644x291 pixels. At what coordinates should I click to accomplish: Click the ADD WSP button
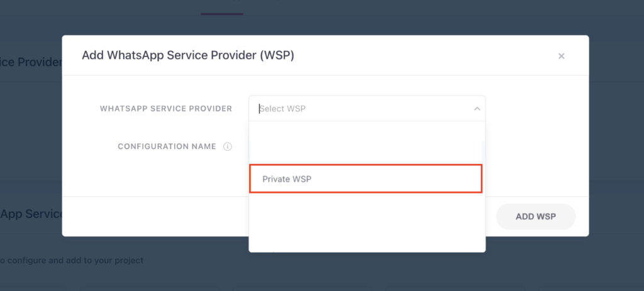tap(536, 217)
